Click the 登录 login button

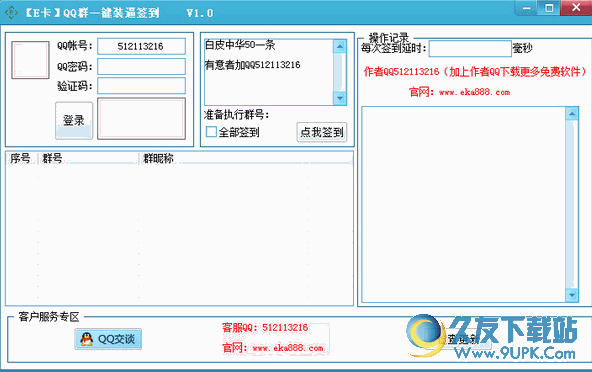click(x=74, y=120)
